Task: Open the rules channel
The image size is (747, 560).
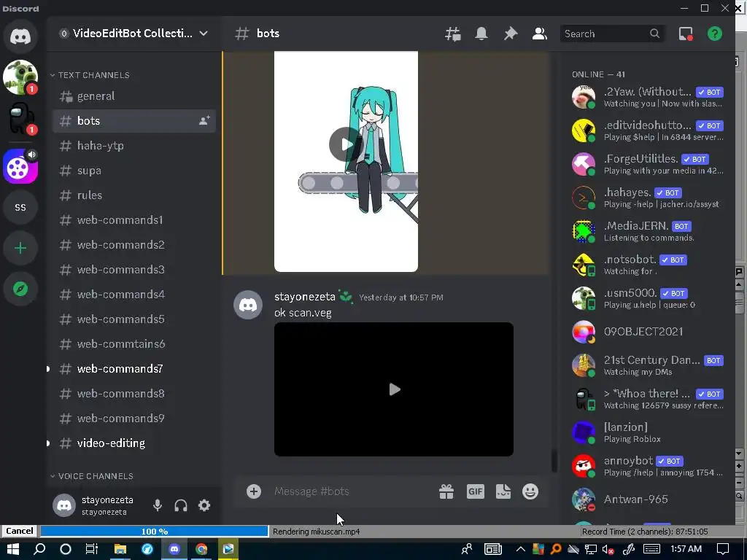Action: (134, 195)
